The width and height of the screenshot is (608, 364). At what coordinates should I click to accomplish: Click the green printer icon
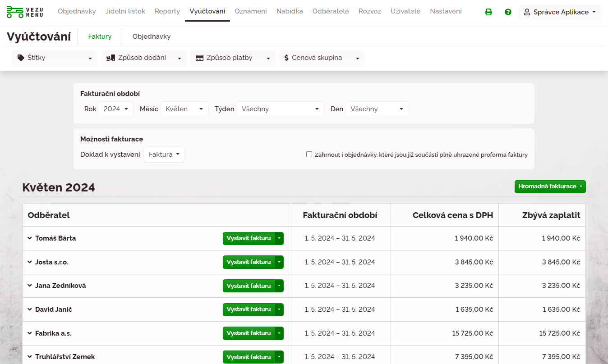(488, 12)
